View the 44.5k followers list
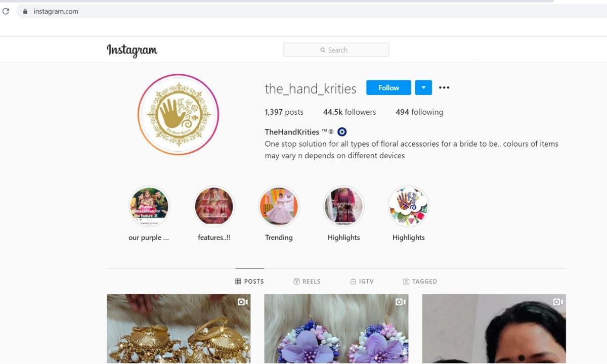 350,112
